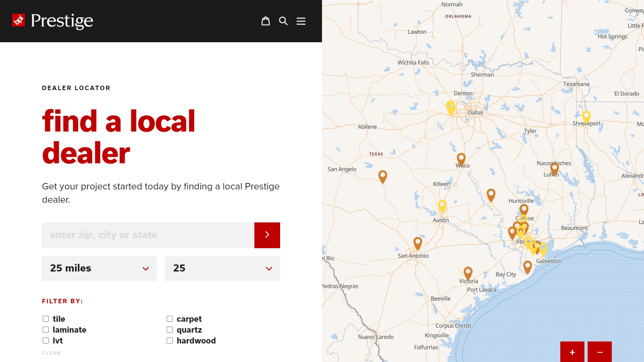644x362 pixels.
Task: Select the carpet filter checkbox
Action: (x=170, y=319)
